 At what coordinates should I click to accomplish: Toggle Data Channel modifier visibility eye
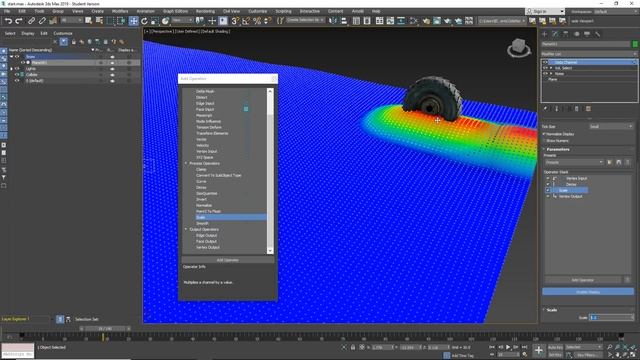[x=545, y=62]
